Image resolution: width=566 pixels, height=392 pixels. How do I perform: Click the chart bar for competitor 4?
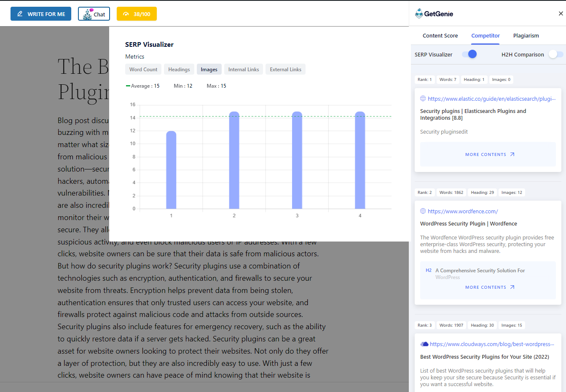[360, 160]
